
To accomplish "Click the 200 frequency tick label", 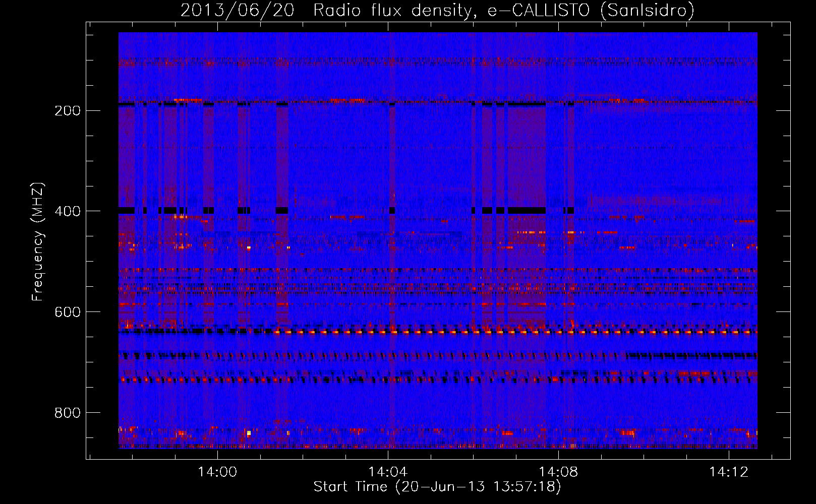I will click(x=68, y=111).
